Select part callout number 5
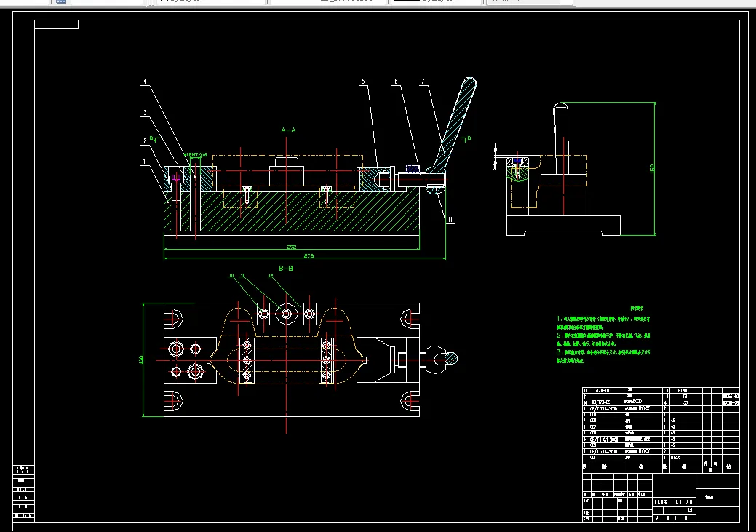 click(363, 82)
